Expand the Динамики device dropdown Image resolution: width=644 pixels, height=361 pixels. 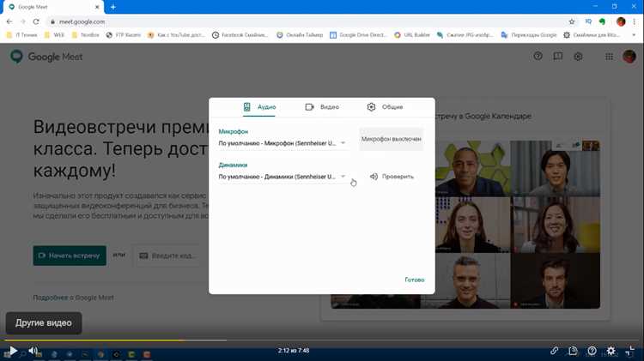pos(283,177)
